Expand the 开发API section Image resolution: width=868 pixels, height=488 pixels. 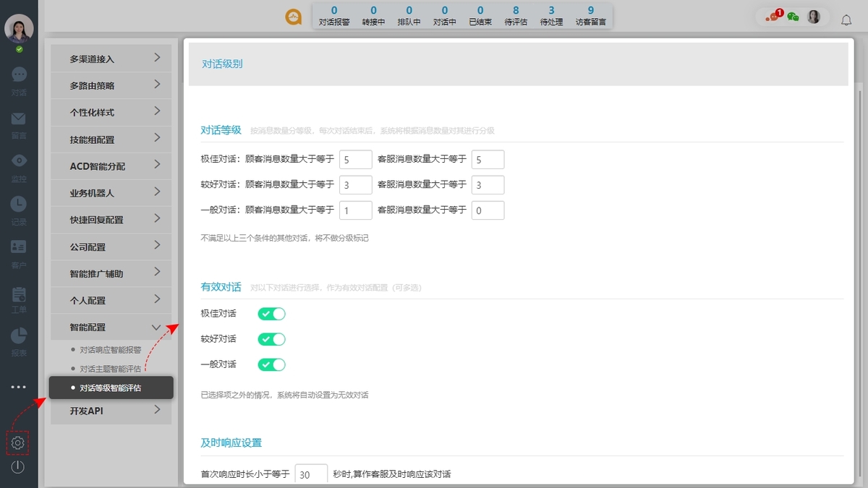coord(110,411)
